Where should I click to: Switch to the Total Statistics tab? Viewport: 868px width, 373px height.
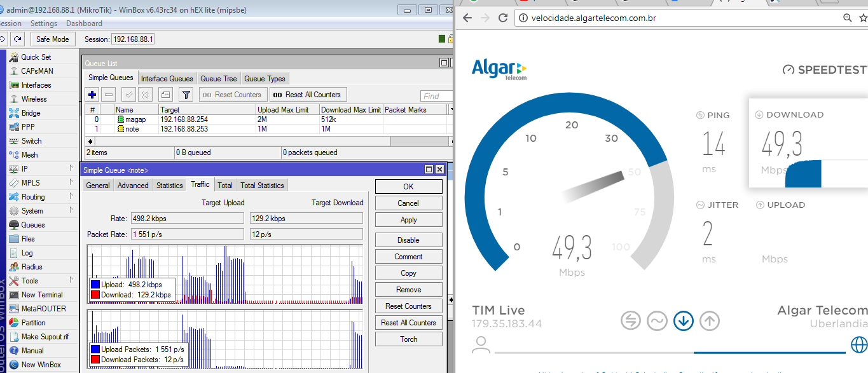[x=262, y=186]
